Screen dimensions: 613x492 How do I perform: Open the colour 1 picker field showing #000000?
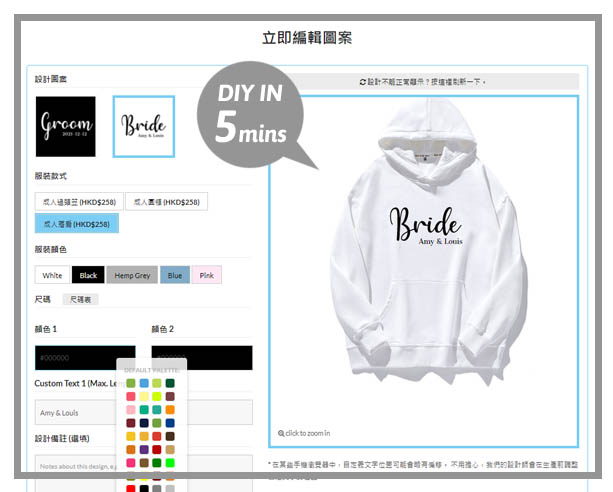point(85,357)
